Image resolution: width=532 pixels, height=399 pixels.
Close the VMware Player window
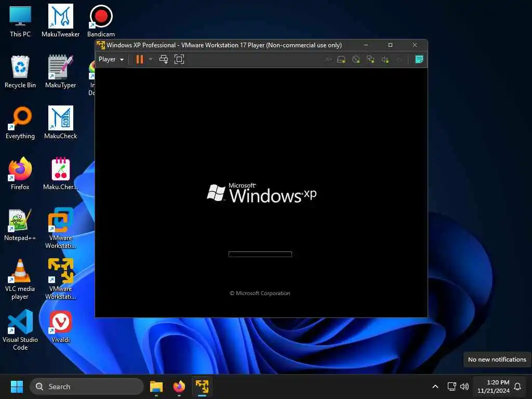point(415,45)
